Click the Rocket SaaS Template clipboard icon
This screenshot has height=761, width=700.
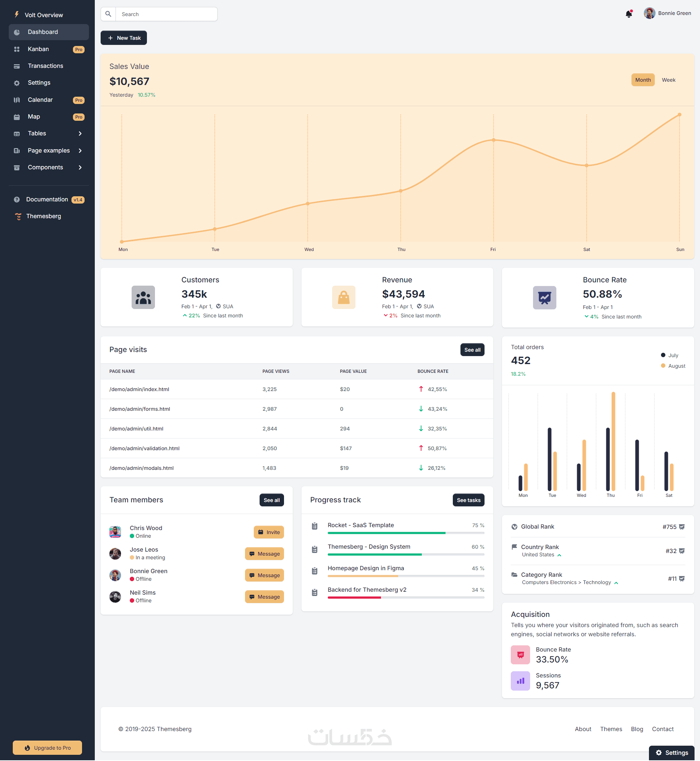tap(314, 526)
